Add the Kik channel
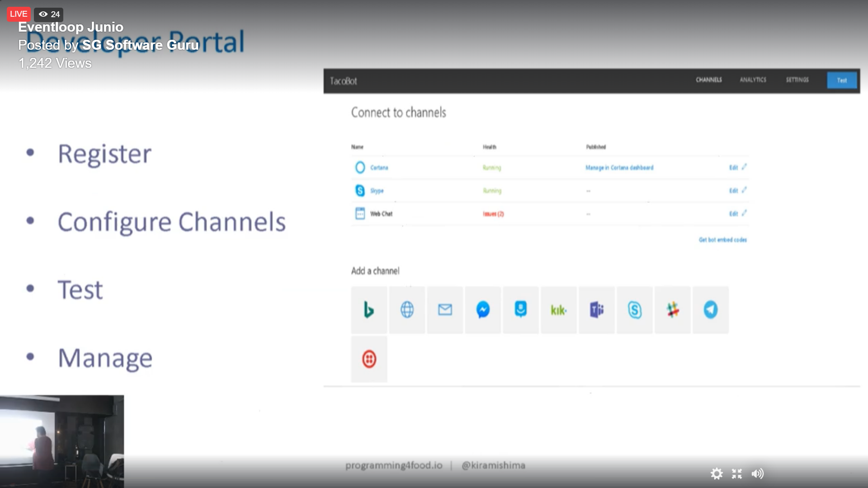This screenshot has height=488, width=868. pyautogui.click(x=559, y=310)
